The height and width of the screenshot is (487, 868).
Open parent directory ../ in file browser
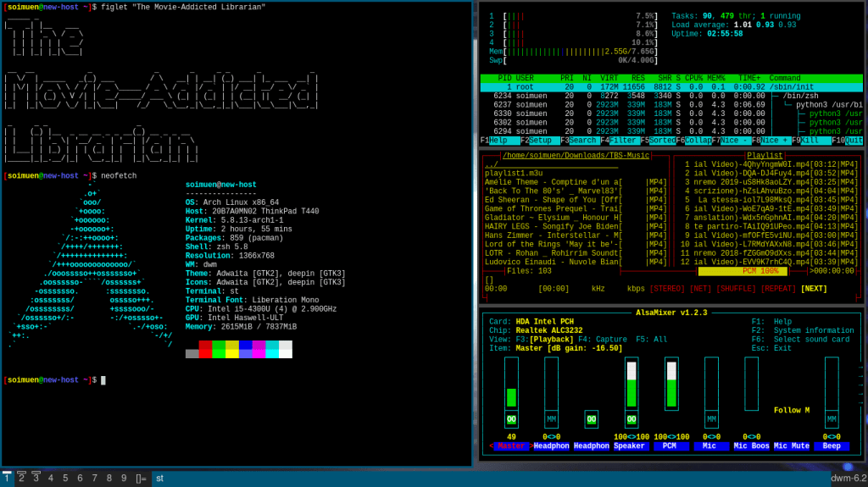[491, 165]
